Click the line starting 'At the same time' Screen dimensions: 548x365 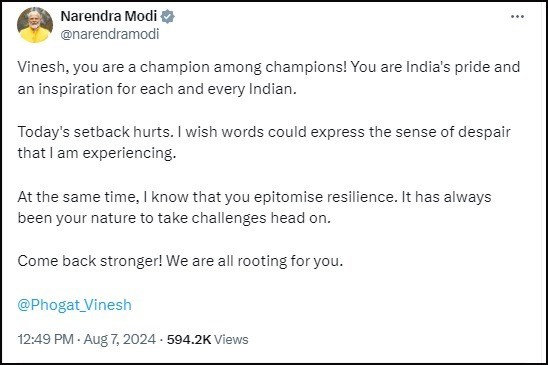coord(254,197)
